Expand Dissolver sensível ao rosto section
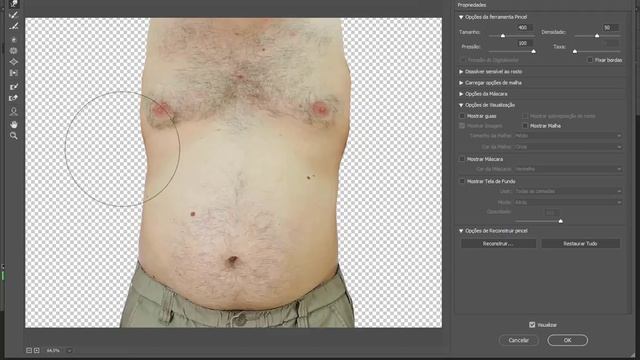640x360 pixels. click(x=461, y=71)
